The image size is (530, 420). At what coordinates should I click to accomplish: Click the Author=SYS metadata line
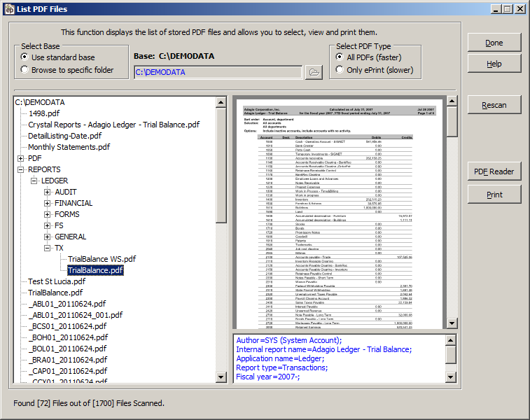tap(289, 340)
